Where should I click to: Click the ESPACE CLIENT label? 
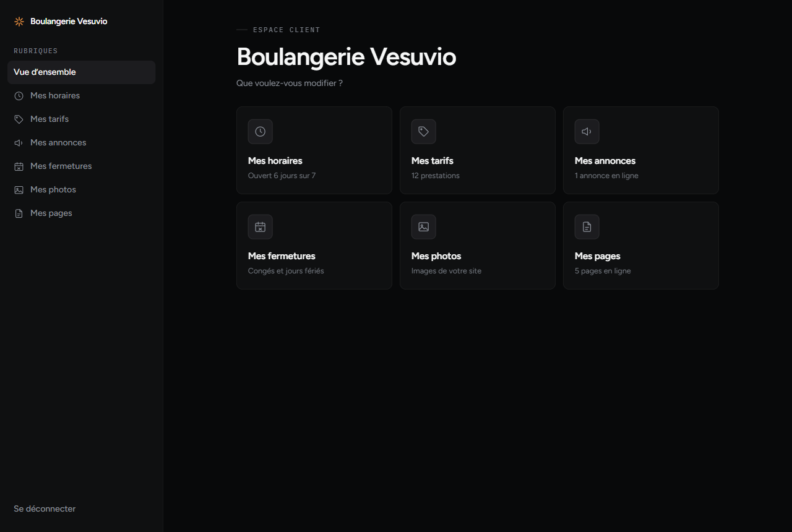(x=286, y=30)
